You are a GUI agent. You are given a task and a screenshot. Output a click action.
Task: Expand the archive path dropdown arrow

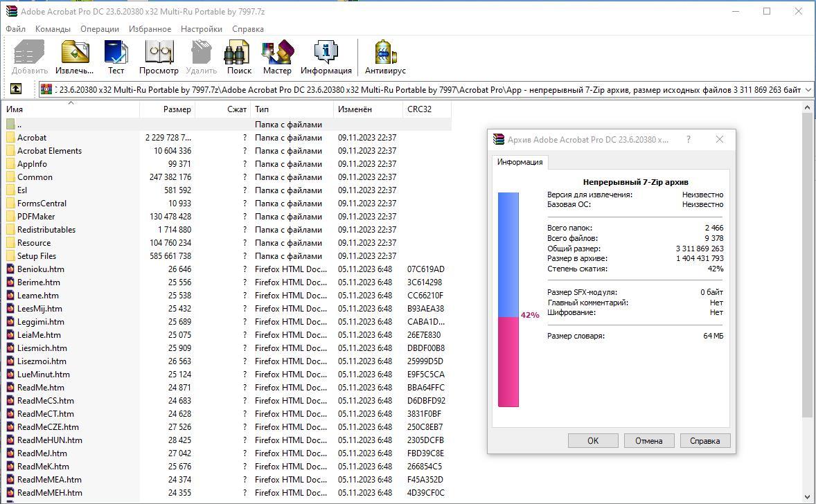click(807, 90)
